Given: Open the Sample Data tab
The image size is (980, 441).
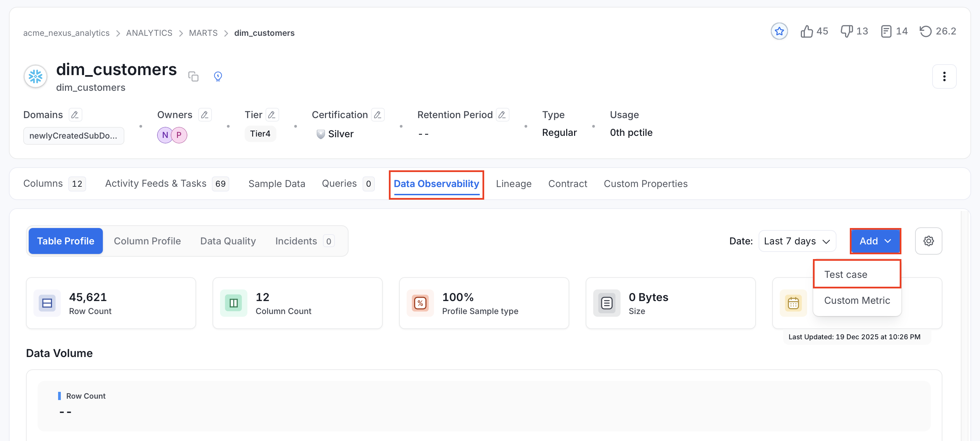Looking at the screenshot, I should [x=276, y=184].
